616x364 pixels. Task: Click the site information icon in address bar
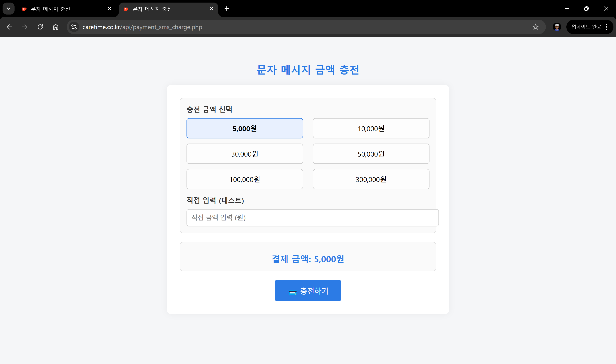coord(74,27)
